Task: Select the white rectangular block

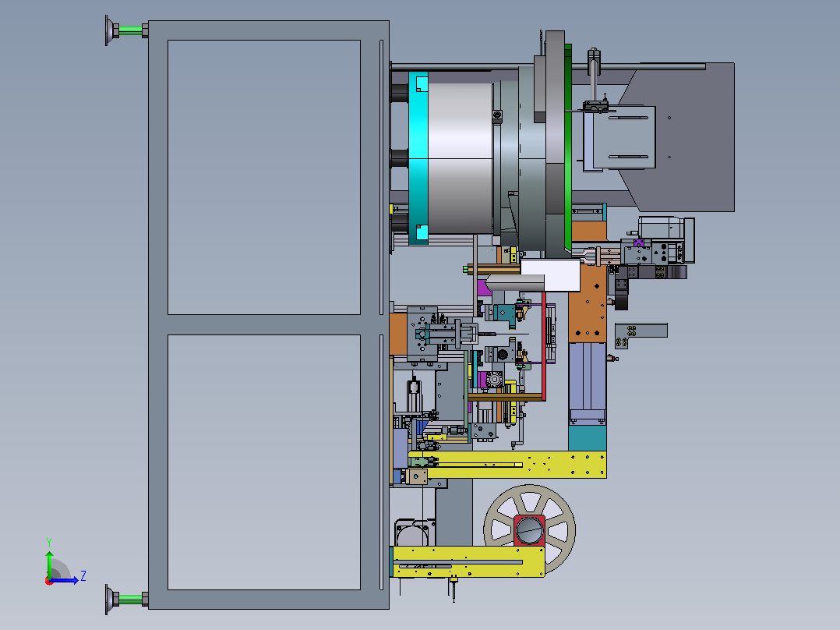Action: point(550,275)
